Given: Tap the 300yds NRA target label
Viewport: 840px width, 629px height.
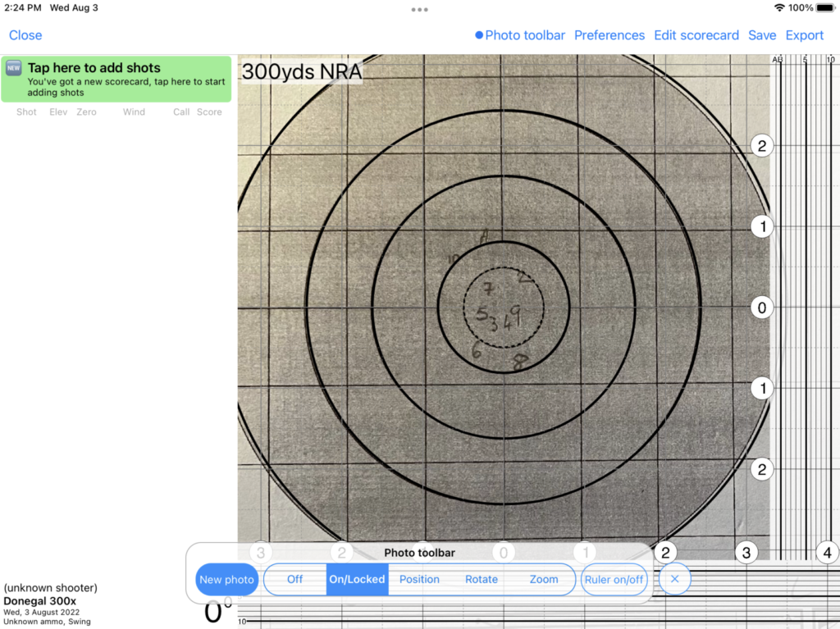Looking at the screenshot, I should coord(301,72).
